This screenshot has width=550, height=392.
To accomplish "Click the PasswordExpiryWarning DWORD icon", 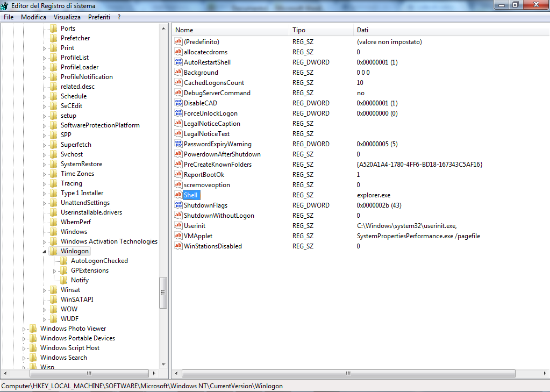I will coord(178,144).
